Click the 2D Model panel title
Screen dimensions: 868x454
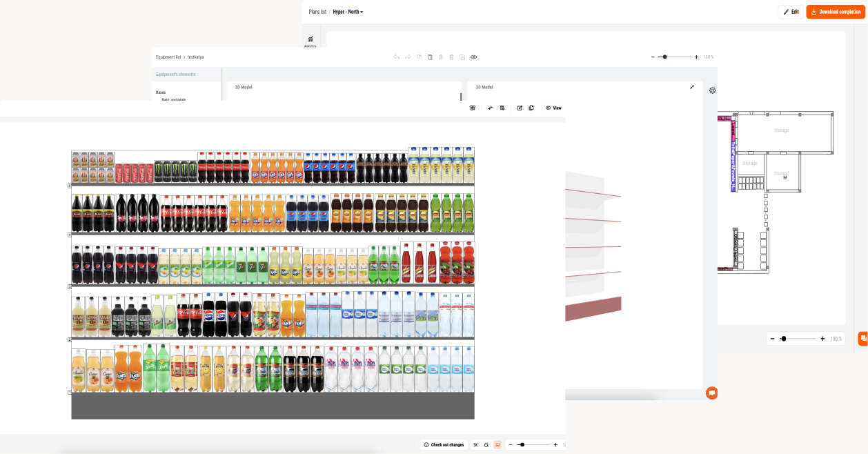point(244,87)
